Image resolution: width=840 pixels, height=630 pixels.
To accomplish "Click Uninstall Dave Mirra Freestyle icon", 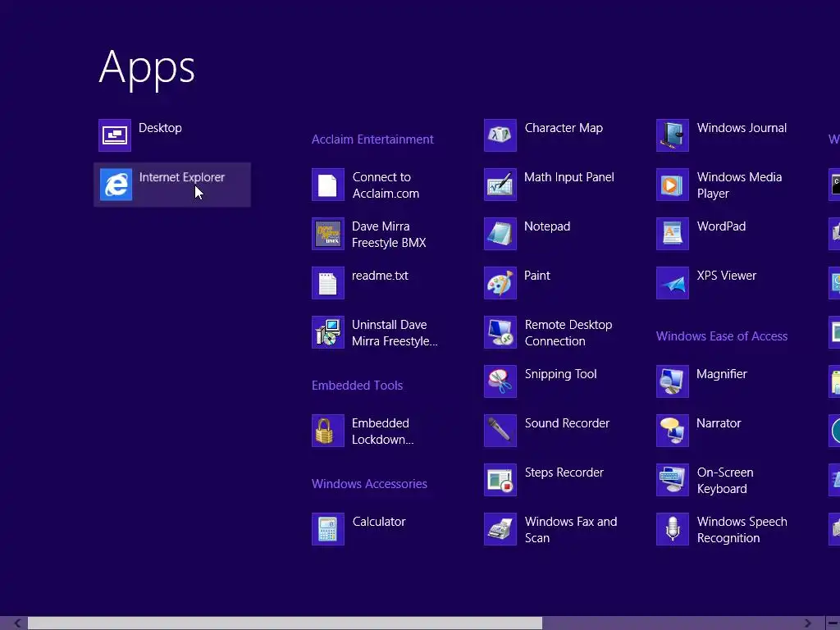I will (x=328, y=332).
